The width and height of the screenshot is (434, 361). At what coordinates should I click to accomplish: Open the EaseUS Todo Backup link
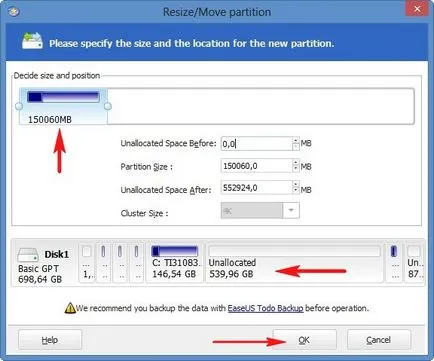click(x=265, y=308)
